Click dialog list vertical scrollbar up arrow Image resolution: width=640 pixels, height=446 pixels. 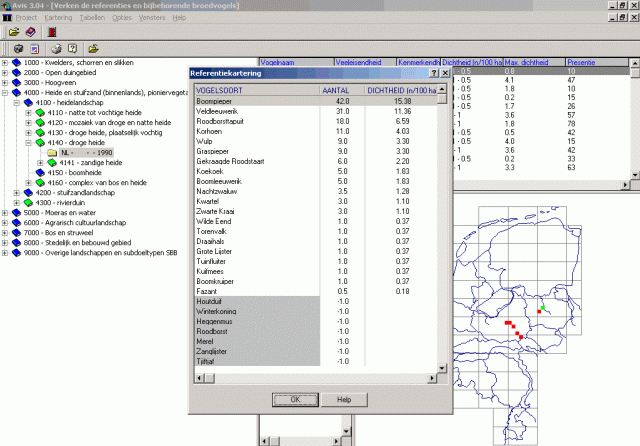(x=442, y=89)
